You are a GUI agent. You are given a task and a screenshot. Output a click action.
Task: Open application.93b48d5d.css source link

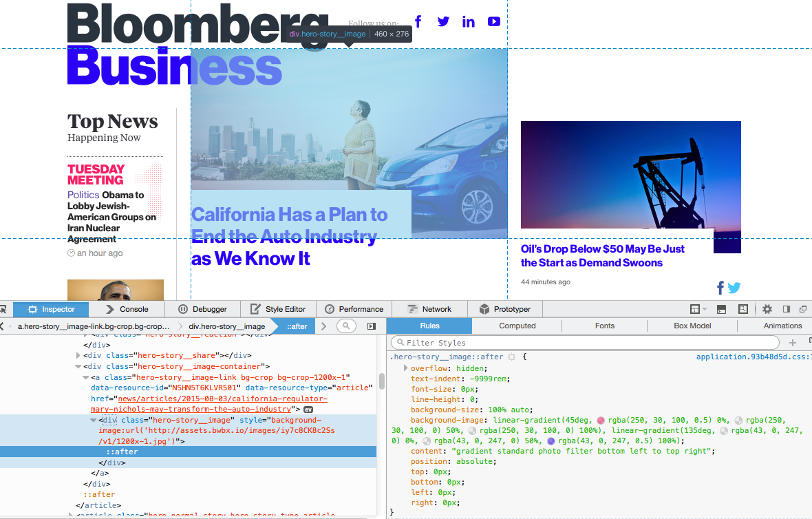click(x=754, y=357)
